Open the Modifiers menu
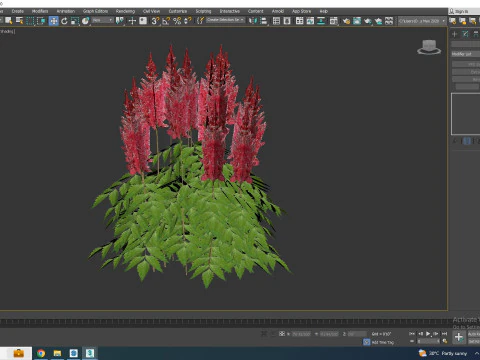The width and height of the screenshot is (480, 360). click(40, 11)
